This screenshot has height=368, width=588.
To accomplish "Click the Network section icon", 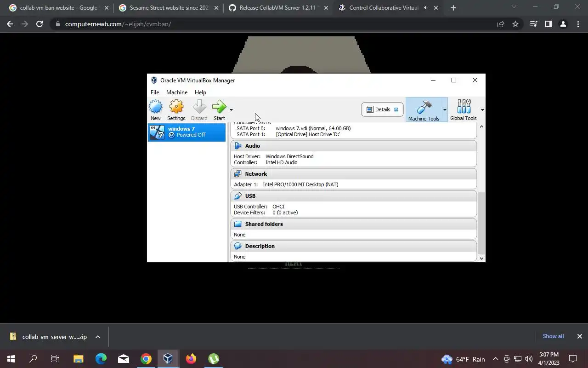I will click(237, 174).
